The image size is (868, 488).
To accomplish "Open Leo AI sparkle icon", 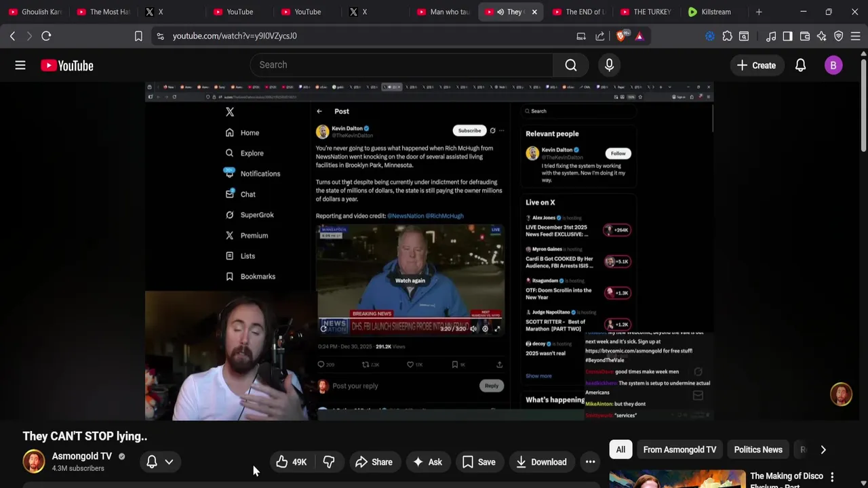I will point(821,36).
